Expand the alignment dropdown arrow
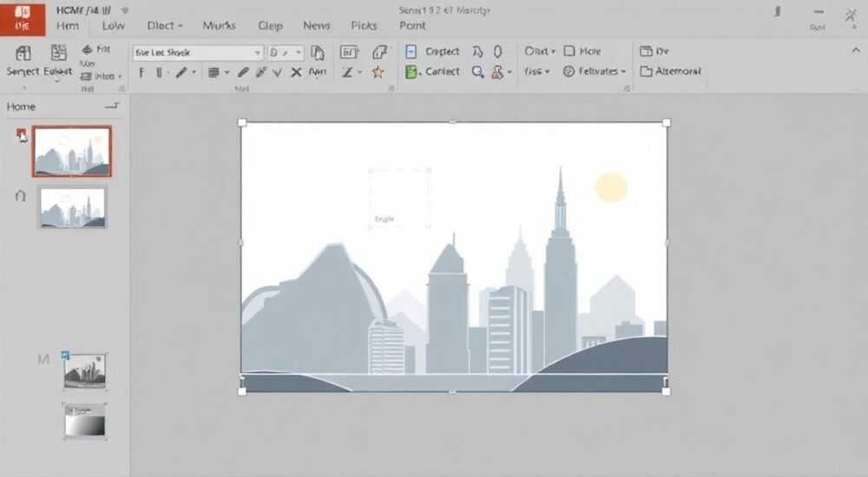Viewport: 868px width, 477px height. (x=227, y=73)
